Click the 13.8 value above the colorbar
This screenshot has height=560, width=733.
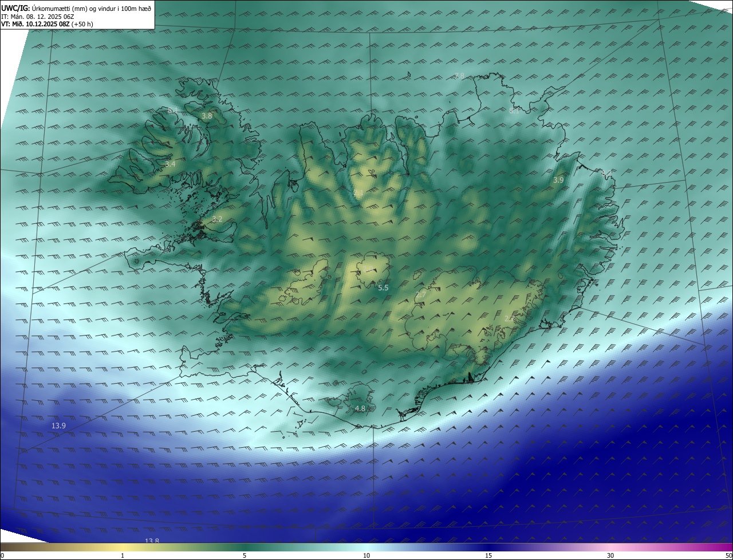[x=152, y=541]
